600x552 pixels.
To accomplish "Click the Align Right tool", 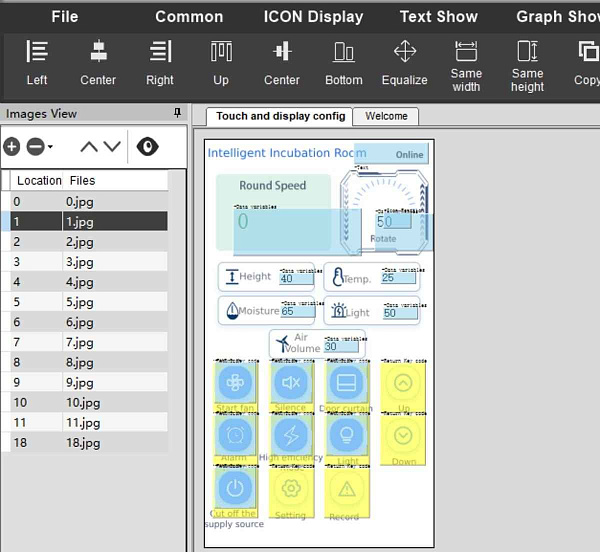I will pos(160,62).
